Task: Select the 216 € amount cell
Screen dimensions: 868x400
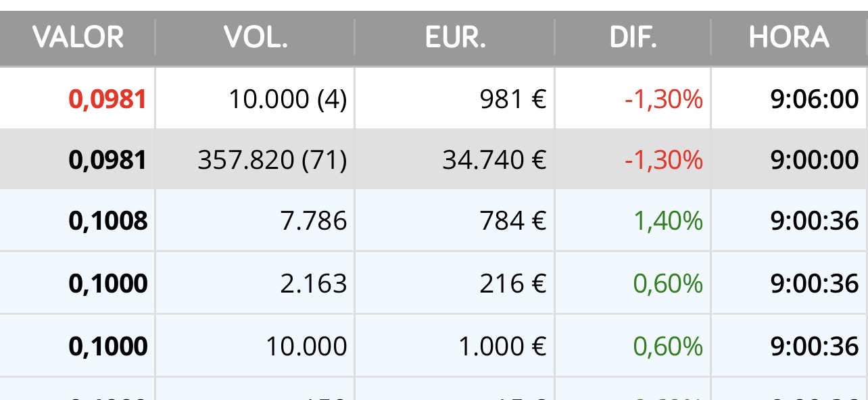Action: (512, 283)
